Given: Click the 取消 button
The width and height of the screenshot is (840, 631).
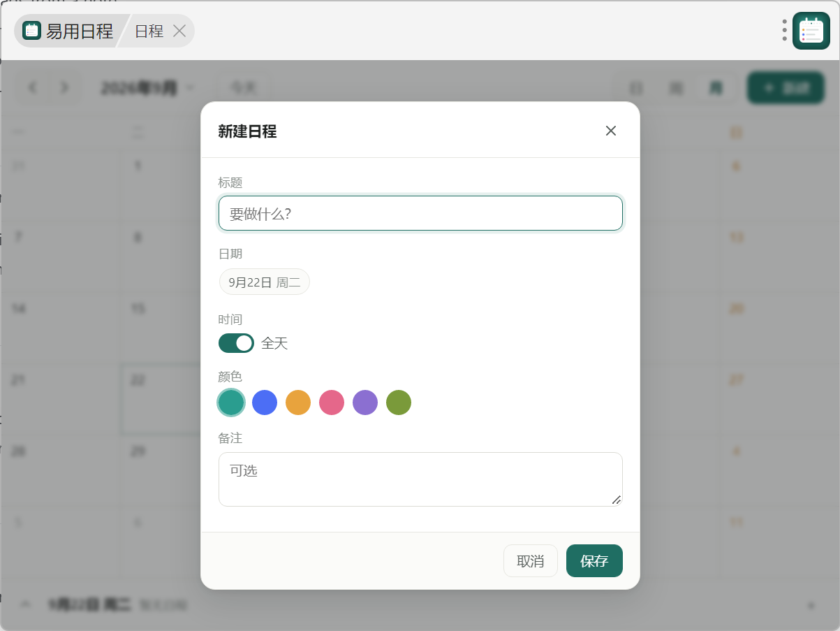Looking at the screenshot, I should coord(531,561).
